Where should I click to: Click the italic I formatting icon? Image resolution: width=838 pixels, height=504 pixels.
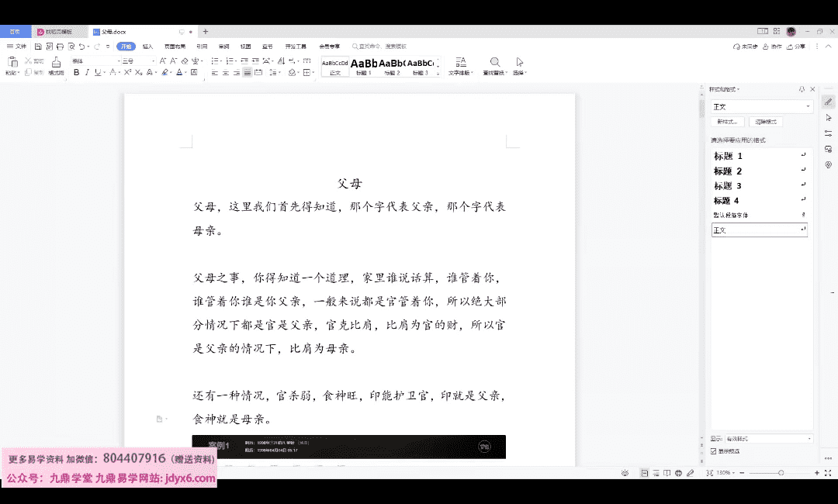[x=87, y=73]
